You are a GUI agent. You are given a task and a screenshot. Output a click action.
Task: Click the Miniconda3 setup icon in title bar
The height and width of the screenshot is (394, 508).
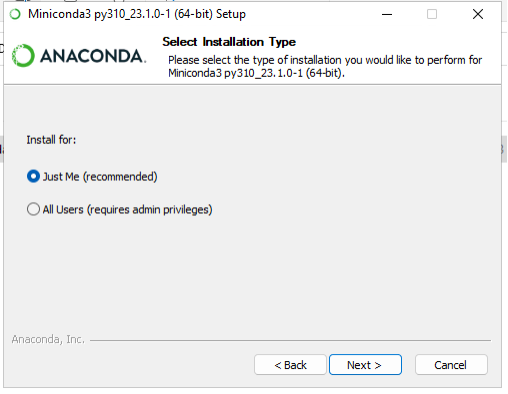(x=15, y=14)
